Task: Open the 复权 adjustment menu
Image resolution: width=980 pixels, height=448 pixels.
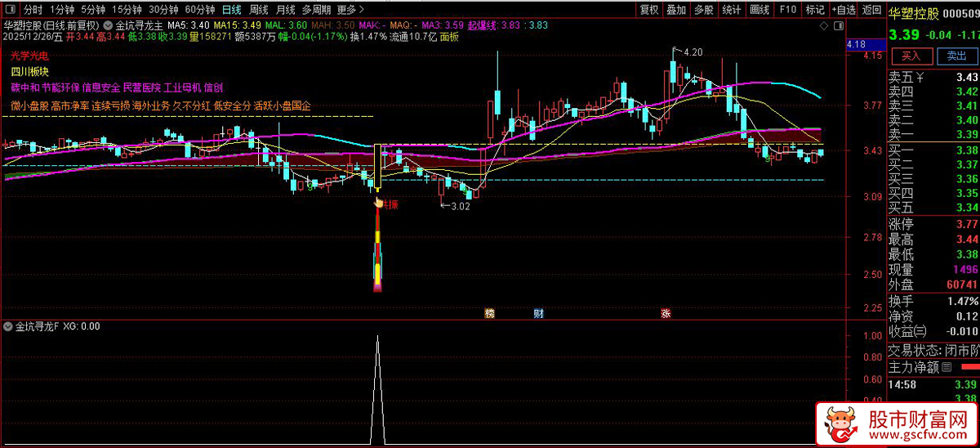Action: [x=649, y=10]
